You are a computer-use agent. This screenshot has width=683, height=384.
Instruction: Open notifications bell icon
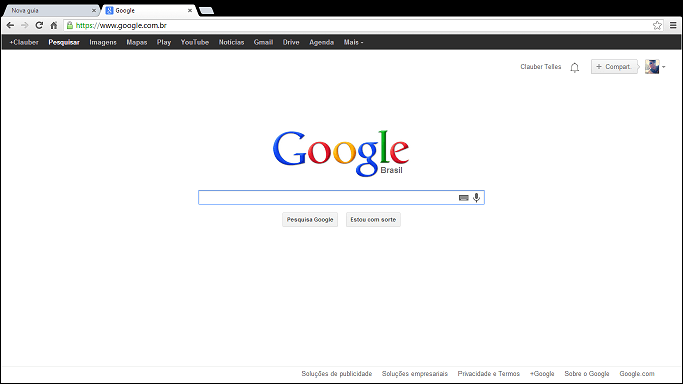click(x=575, y=67)
